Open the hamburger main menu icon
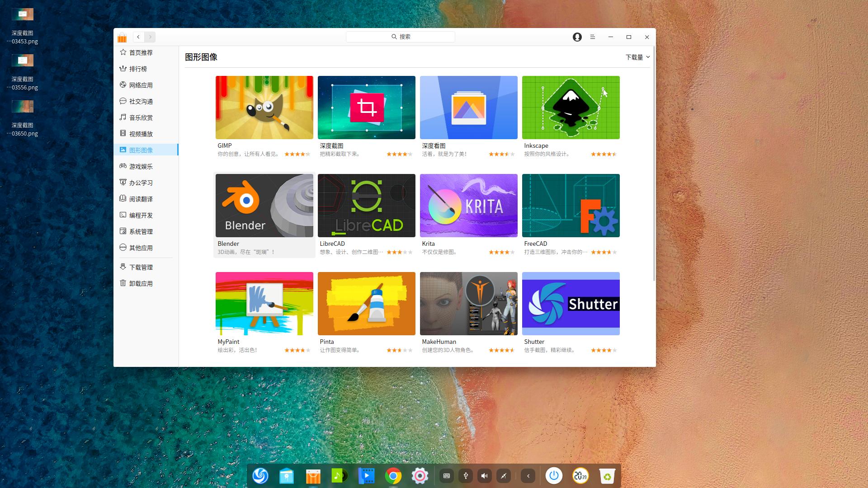The image size is (868, 488). 592,37
